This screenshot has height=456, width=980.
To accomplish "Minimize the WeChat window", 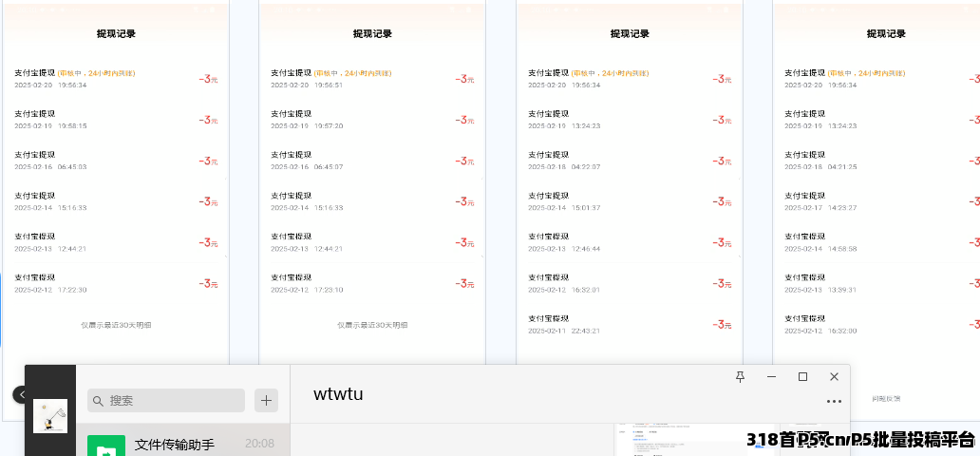I will point(771,377).
